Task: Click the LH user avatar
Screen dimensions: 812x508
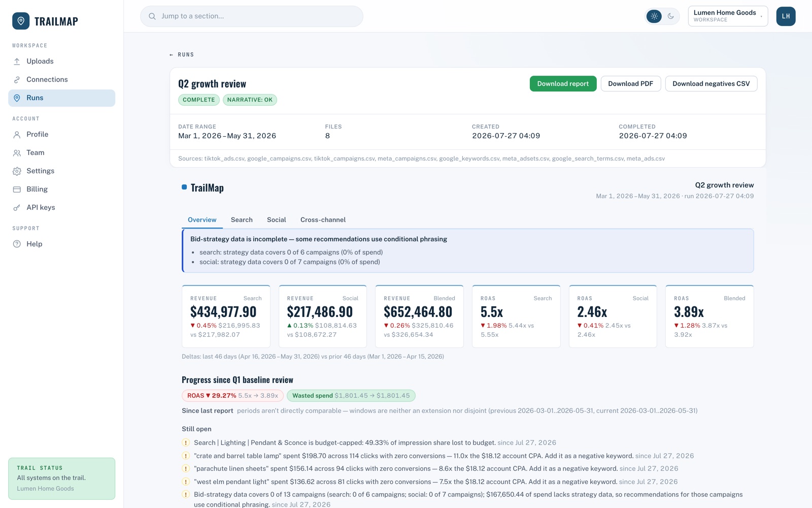Action: tap(786, 16)
